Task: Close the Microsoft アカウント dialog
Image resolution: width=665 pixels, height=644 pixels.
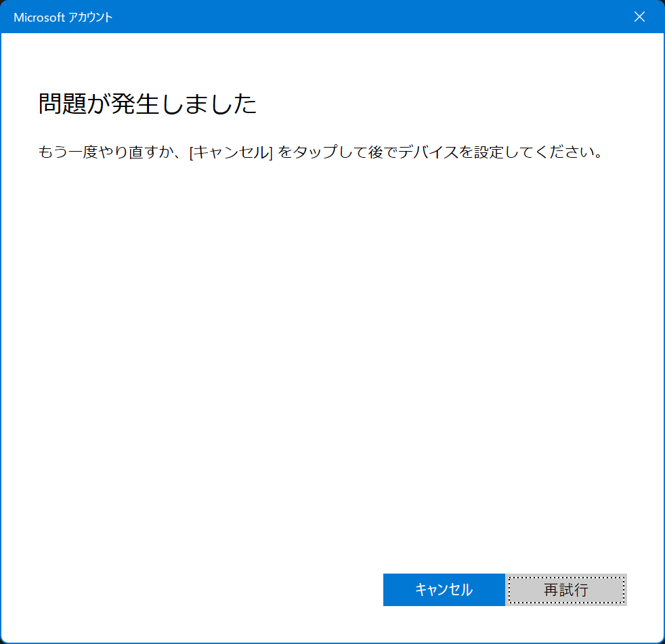Action: pos(639,17)
